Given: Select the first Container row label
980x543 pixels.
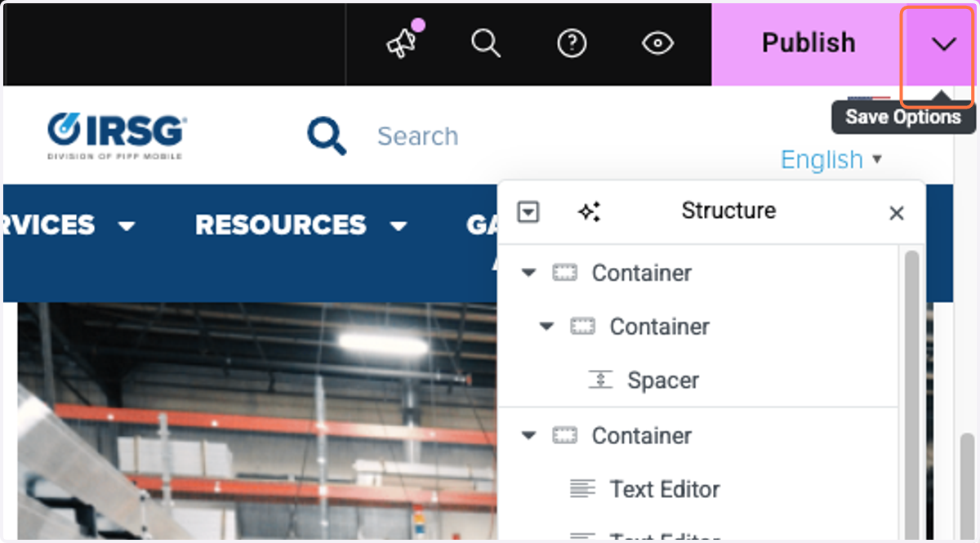Looking at the screenshot, I should point(642,273).
